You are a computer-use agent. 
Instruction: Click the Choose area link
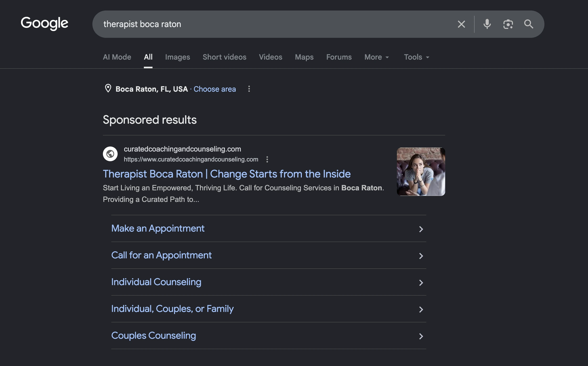point(215,89)
